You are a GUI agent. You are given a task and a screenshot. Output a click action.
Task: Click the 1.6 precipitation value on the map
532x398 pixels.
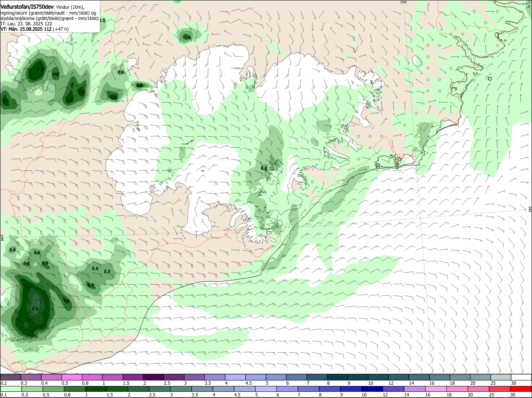click(40, 70)
